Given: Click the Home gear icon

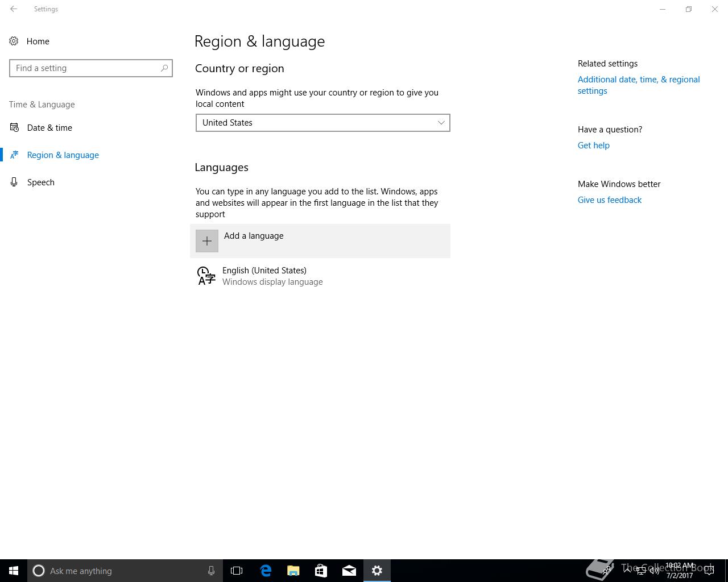Looking at the screenshot, I should pos(14,41).
